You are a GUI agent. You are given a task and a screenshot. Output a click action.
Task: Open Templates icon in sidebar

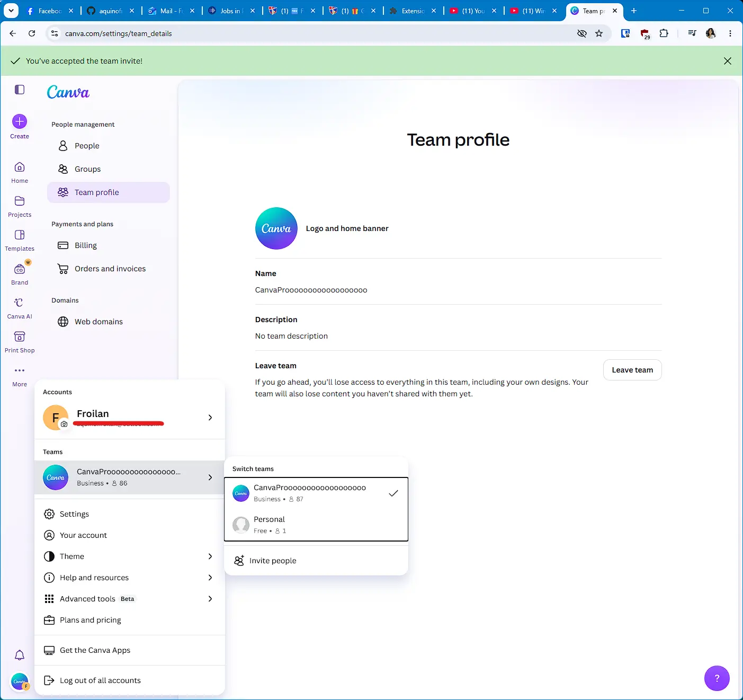coord(20,235)
